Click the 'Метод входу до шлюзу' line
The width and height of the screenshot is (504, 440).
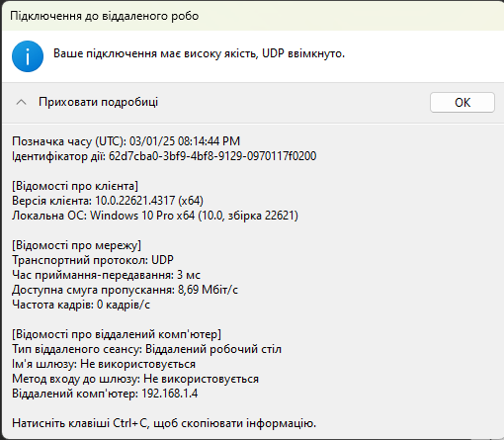(x=135, y=379)
